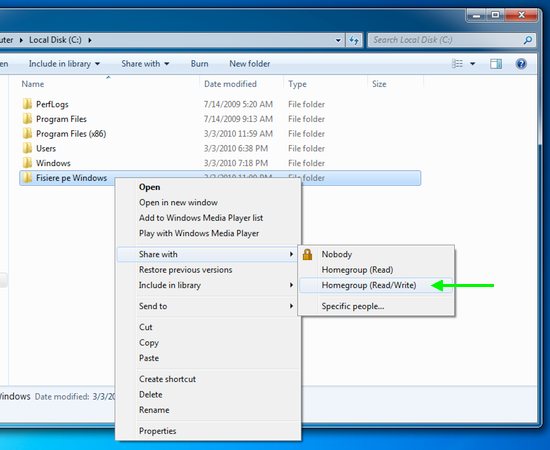The image size is (550, 450).
Task: Select Add to Windows Media Player list
Action: click(208, 218)
